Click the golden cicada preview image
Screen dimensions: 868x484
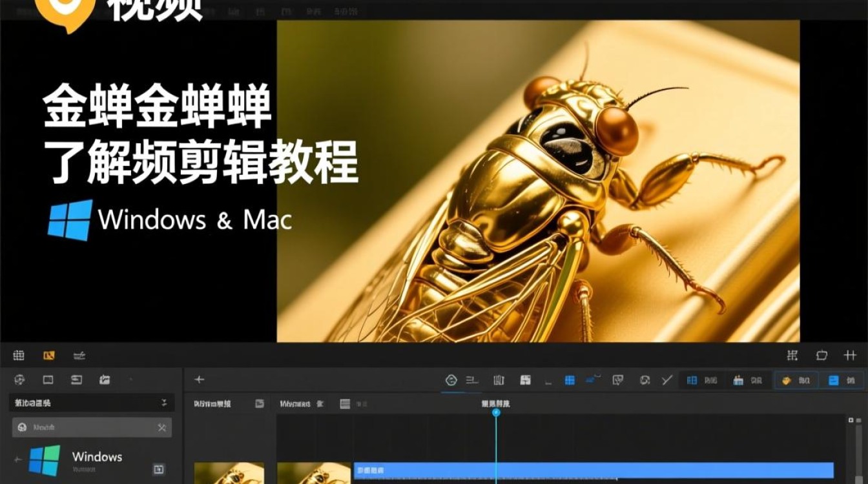[538, 181]
